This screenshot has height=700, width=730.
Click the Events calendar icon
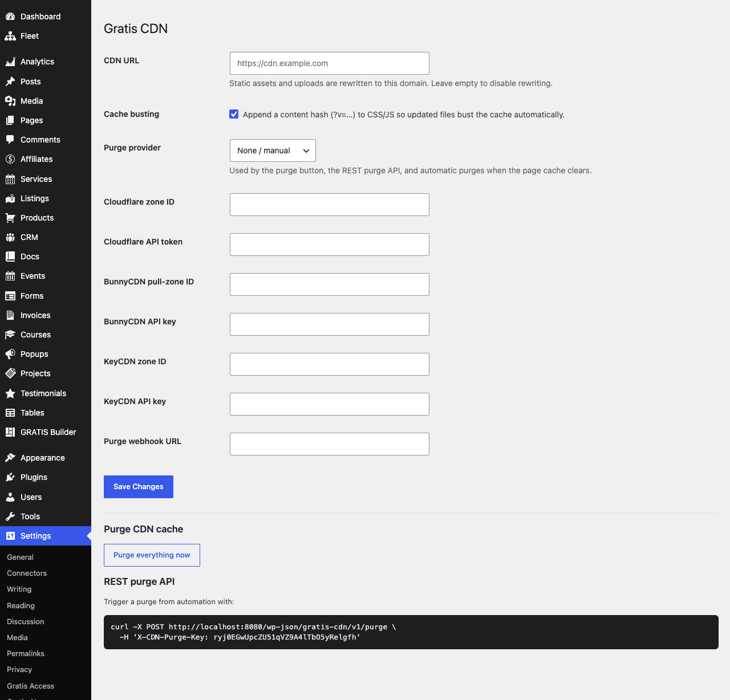pyautogui.click(x=10, y=276)
